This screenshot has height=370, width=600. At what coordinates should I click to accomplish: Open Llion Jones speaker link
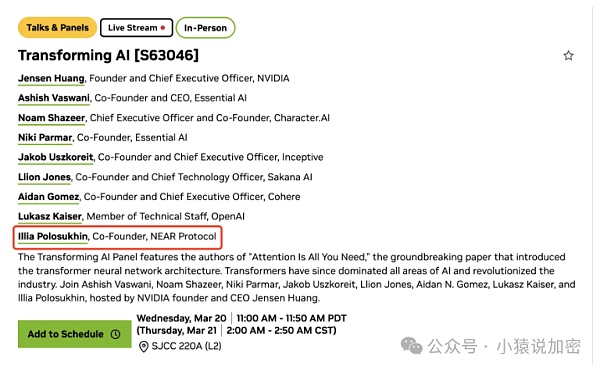click(x=44, y=177)
